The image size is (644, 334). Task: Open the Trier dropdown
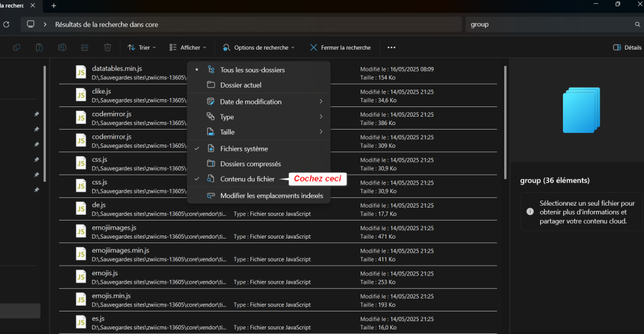(140, 48)
